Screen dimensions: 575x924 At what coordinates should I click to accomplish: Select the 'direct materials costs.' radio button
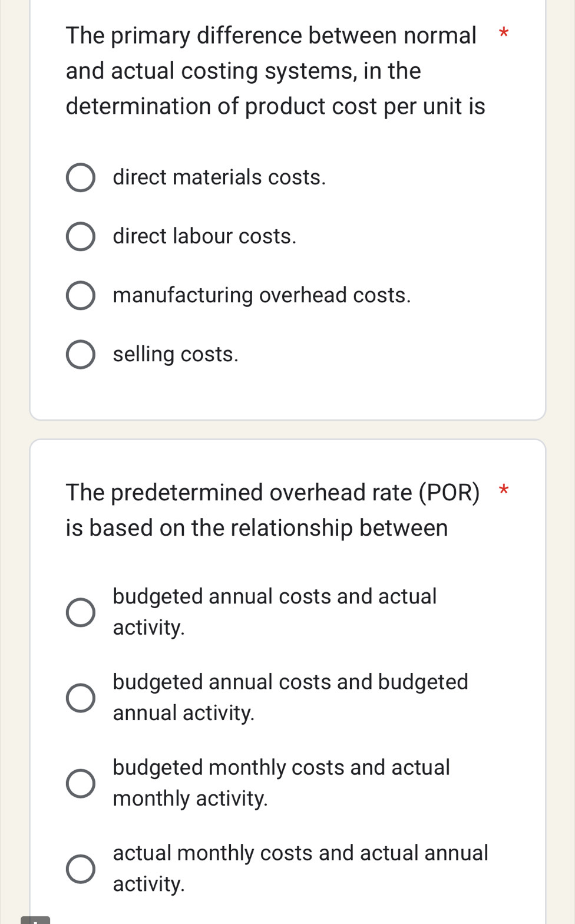[80, 178]
